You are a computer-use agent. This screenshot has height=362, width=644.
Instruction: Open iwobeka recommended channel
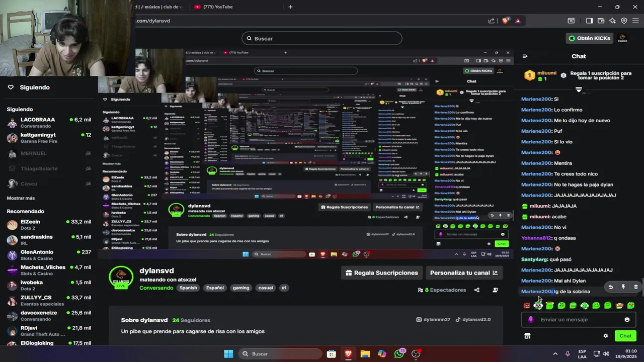[49, 285]
